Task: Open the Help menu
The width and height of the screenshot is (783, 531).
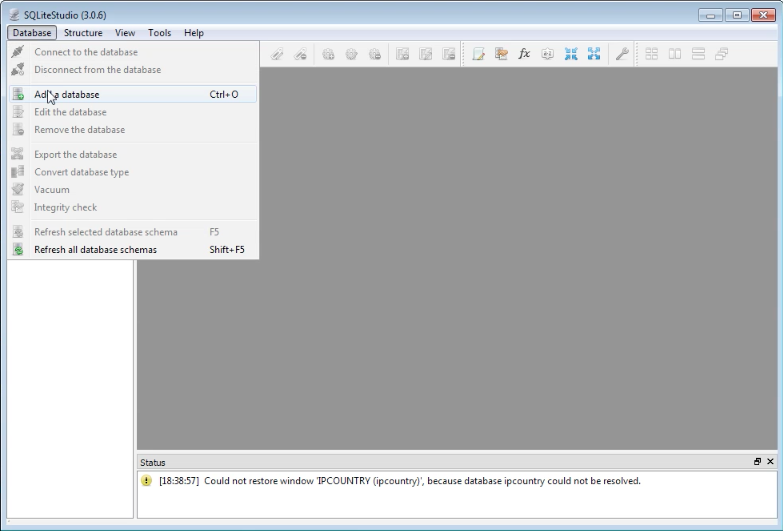Action: 194,32
